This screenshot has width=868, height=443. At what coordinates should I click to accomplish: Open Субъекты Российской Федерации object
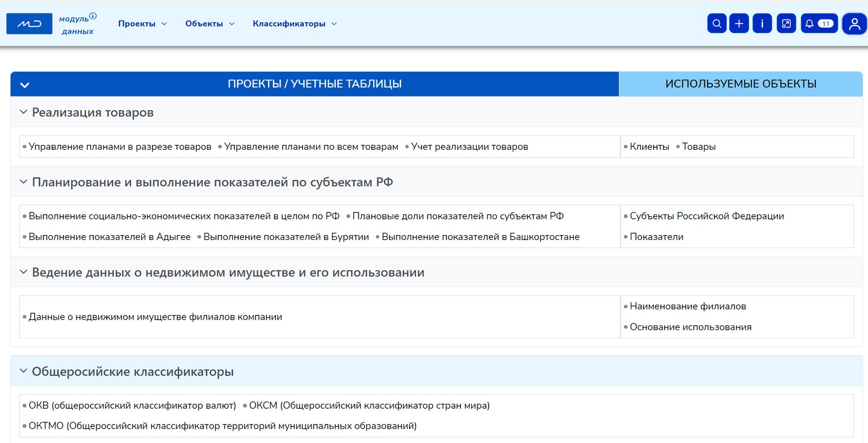tap(707, 216)
